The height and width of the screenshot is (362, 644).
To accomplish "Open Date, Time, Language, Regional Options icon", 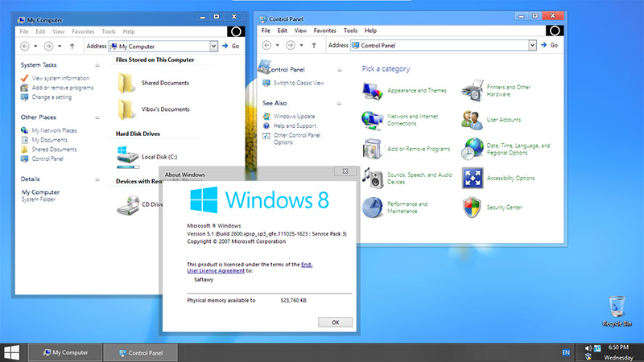I will click(x=472, y=149).
